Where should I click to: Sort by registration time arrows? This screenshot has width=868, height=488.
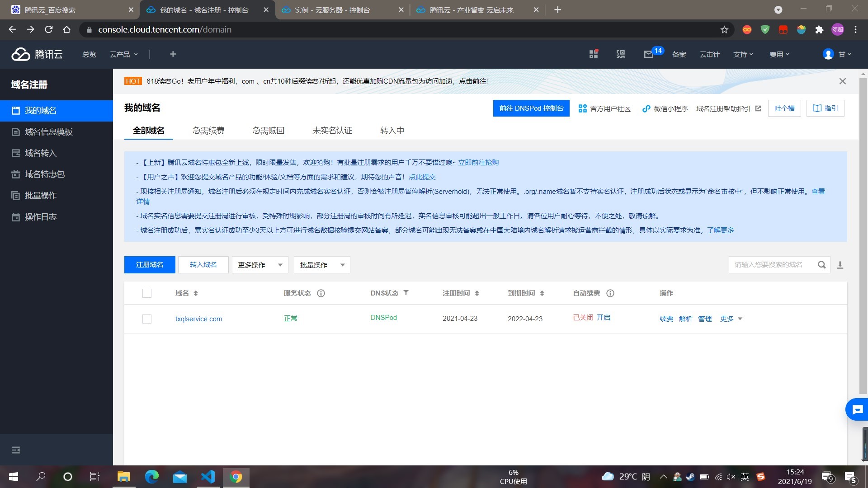coord(477,293)
